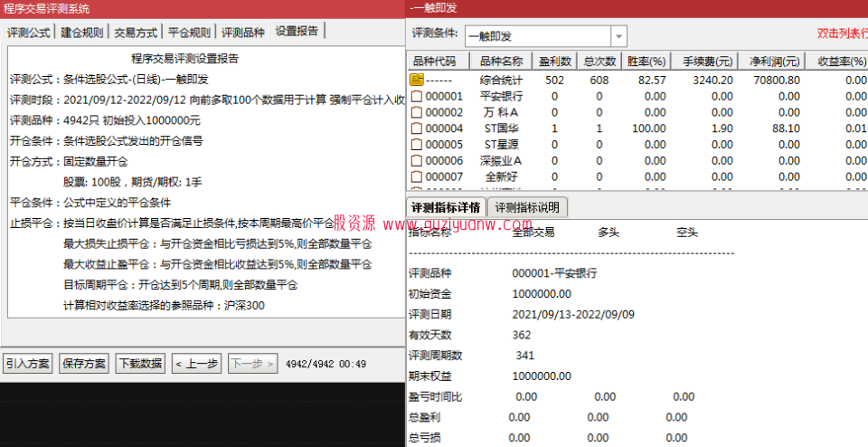This screenshot has width=868, height=447.
Task: Click the win rate value 82.57
Action: [x=652, y=81]
